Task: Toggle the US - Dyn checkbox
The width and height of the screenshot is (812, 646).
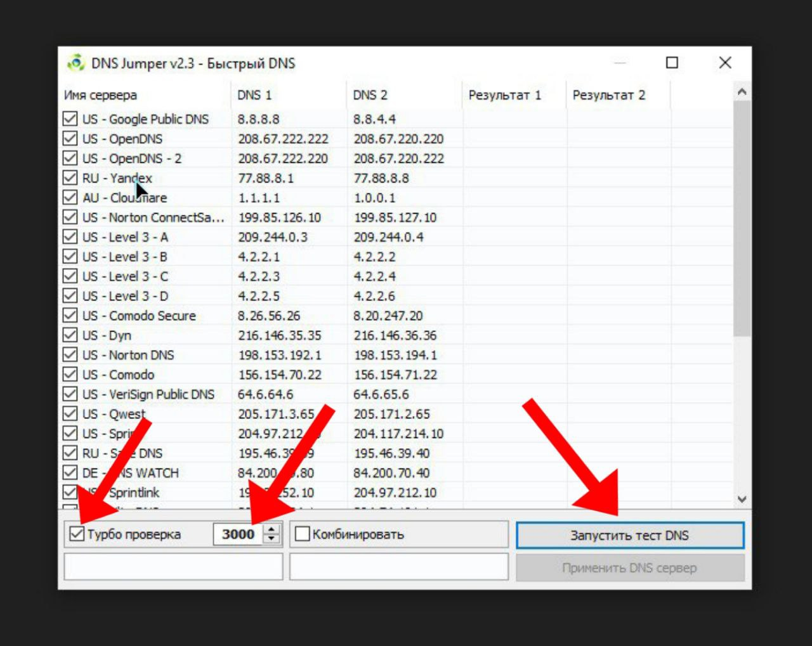Action: click(x=70, y=335)
